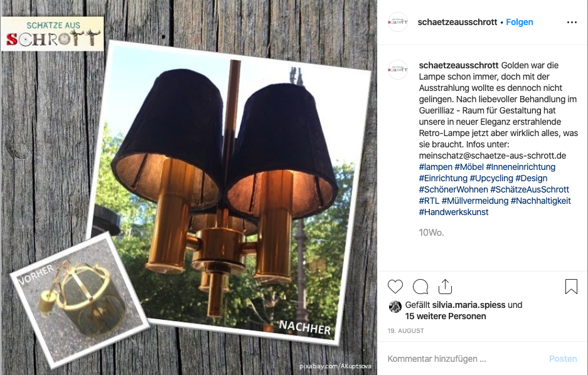Show the 15 weitere Personen likes list

pos(446,316)
